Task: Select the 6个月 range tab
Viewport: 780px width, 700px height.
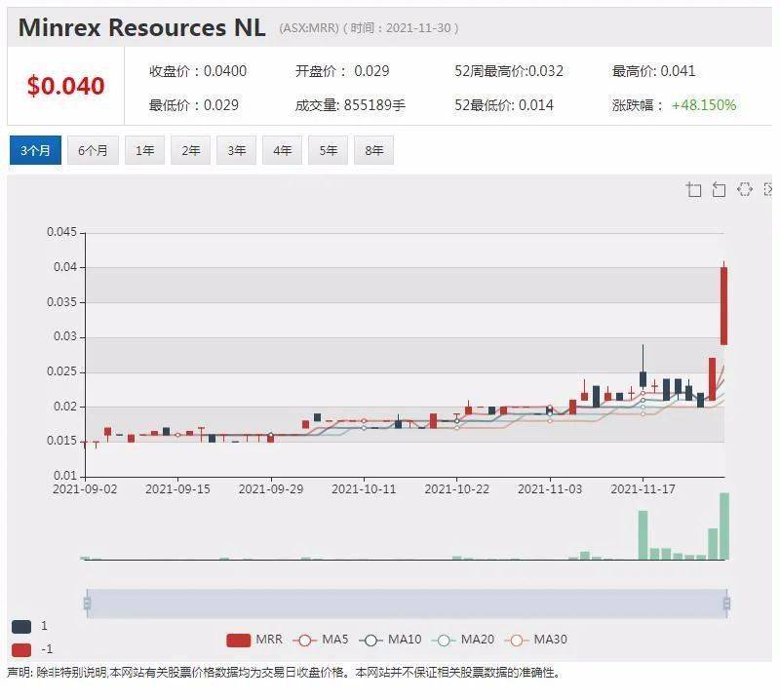Action: coord(93,150)
